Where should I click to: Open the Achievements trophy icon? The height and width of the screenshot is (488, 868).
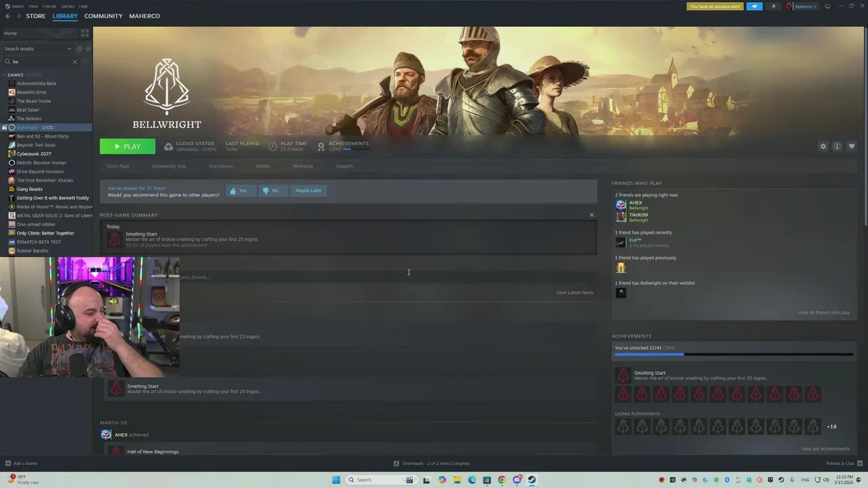[x=321, y=146]
